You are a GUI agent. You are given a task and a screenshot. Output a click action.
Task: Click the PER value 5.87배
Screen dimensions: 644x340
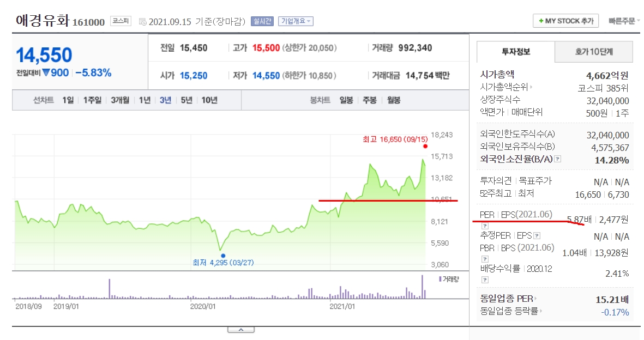point(579,220)
